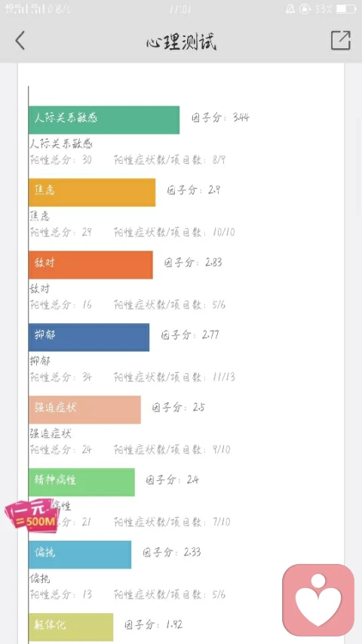Tap the 阳性总分: 34 text under 抑郁
Image resolution: width=362 pixels, height=644 pixels.
[x=61, y=377]
